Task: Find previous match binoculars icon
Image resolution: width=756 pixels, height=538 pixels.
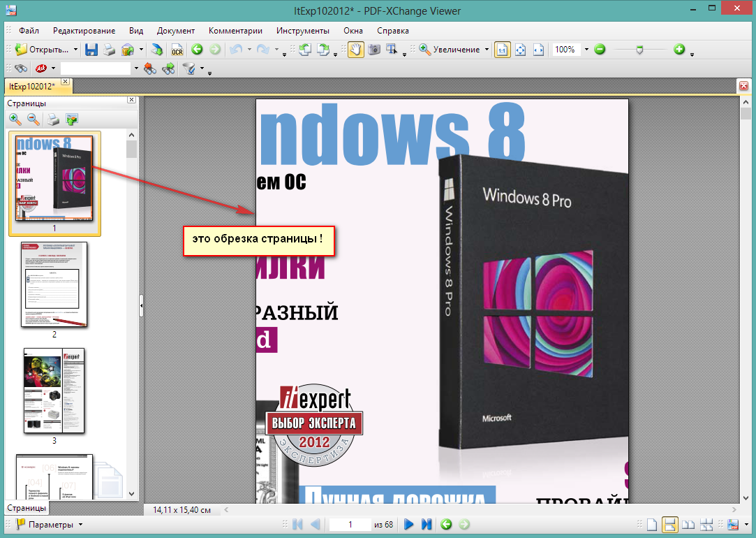Action: (x=150, y=68)
